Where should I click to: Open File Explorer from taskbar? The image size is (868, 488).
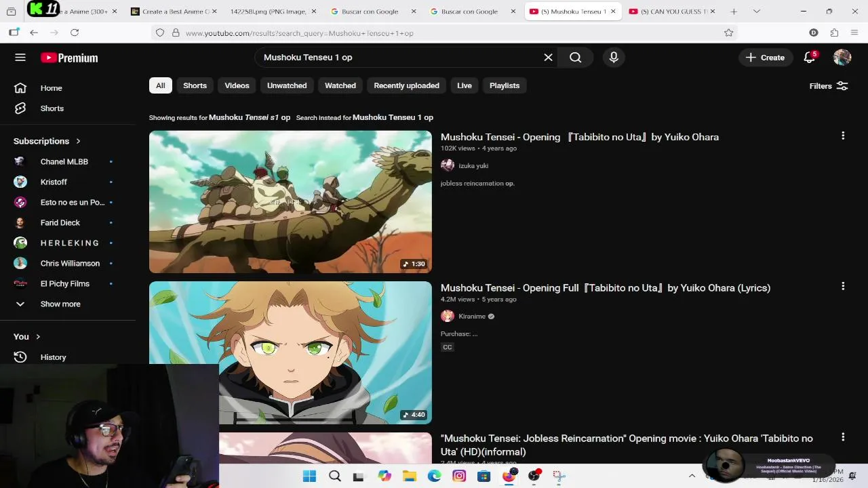coord(410,476)
